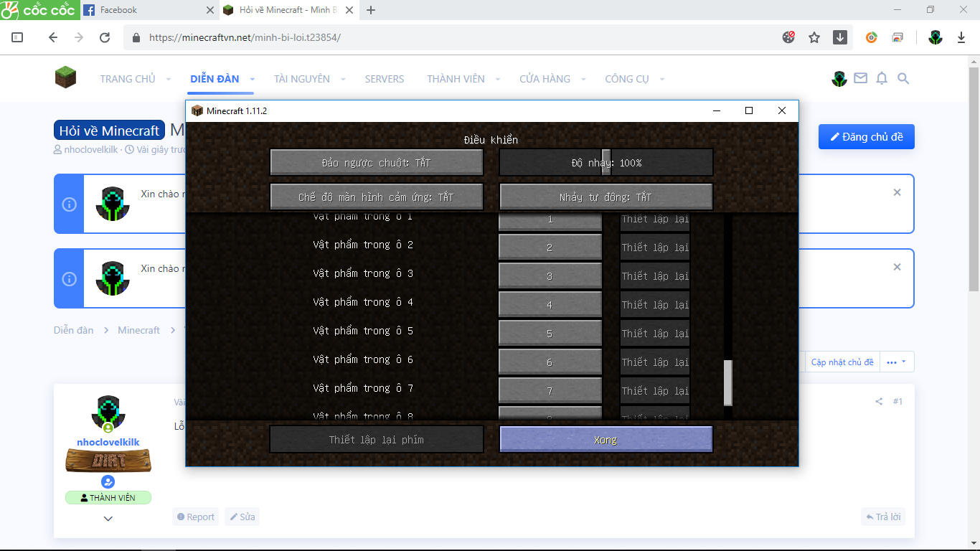Click the dark download box in address bar
Screen dimensions: 980x551
[840, 37]
